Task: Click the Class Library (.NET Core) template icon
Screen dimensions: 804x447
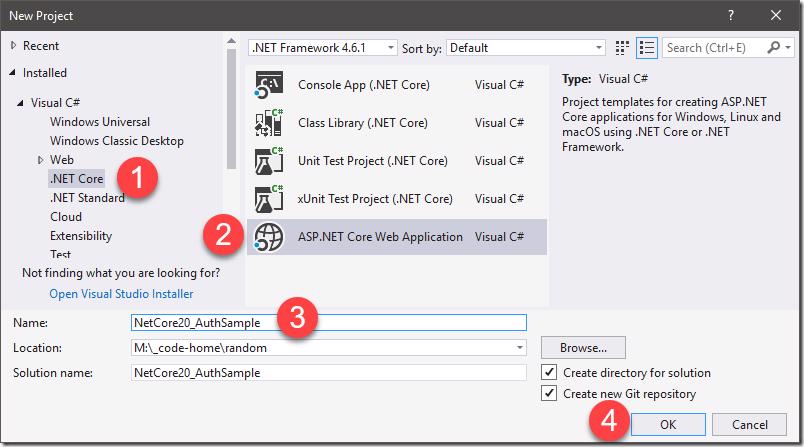Action: coord(269,123)
